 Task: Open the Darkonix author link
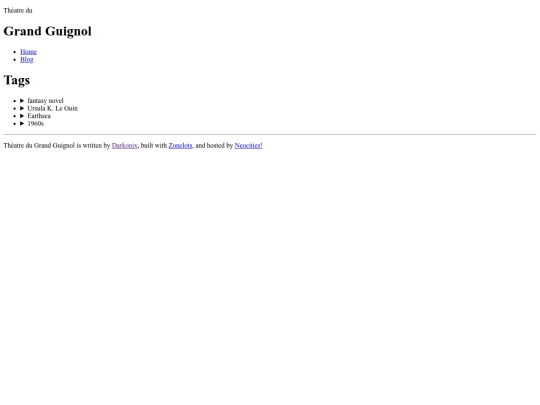coord(124,145)
